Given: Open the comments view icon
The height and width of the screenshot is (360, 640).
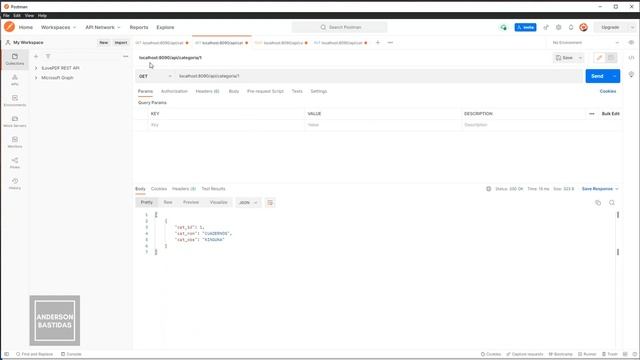Looking at the screenshot, I should point(611,58).
